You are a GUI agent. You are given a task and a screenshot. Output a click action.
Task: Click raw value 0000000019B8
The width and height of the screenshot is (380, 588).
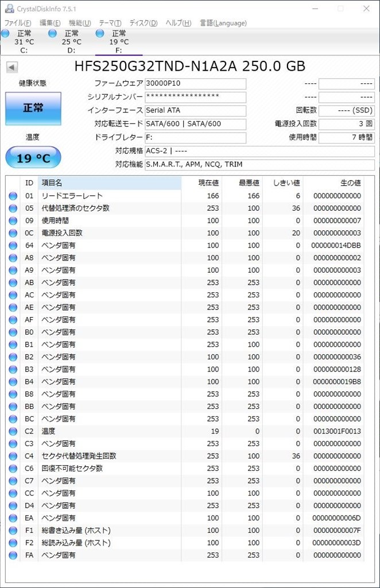tap(338, 381)
